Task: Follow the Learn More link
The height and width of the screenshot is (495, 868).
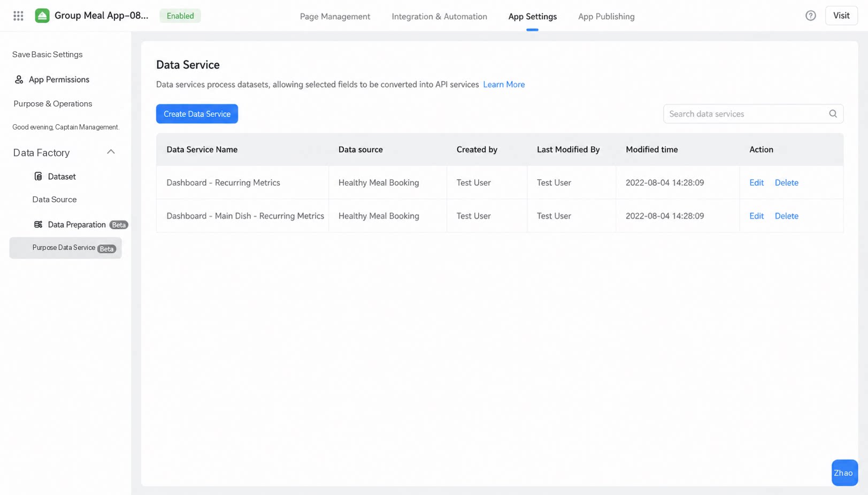Action: 503,85
